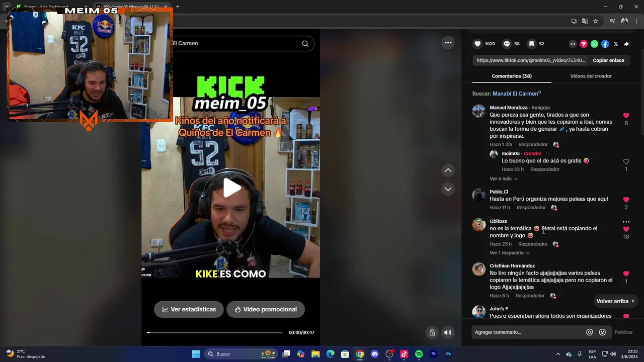Click the mention @ icon in comment box
644x362 pixels.
coord(590,332)
